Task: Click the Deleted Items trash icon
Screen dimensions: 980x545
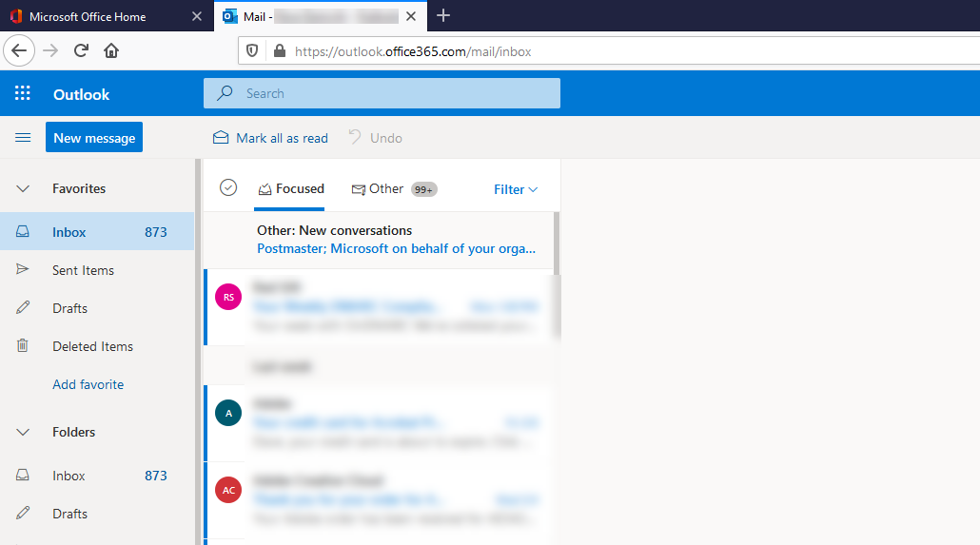Action: click(x=23, y=345)
